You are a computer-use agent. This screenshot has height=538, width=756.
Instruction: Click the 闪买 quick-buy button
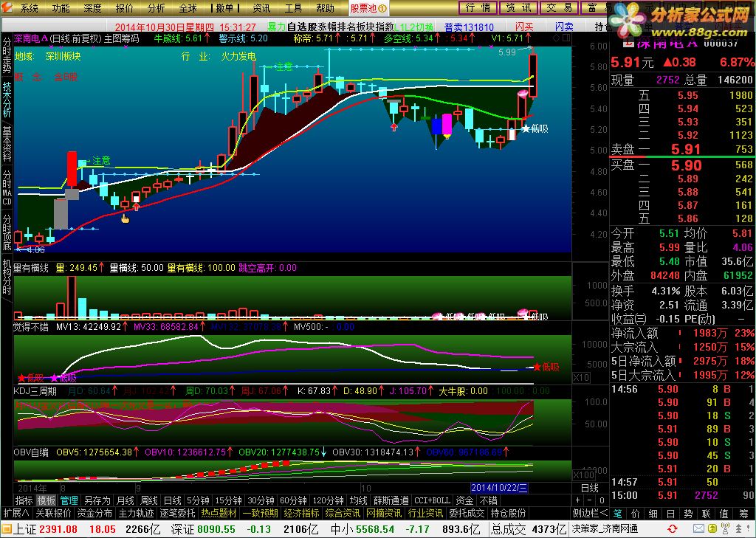point(524,27)
